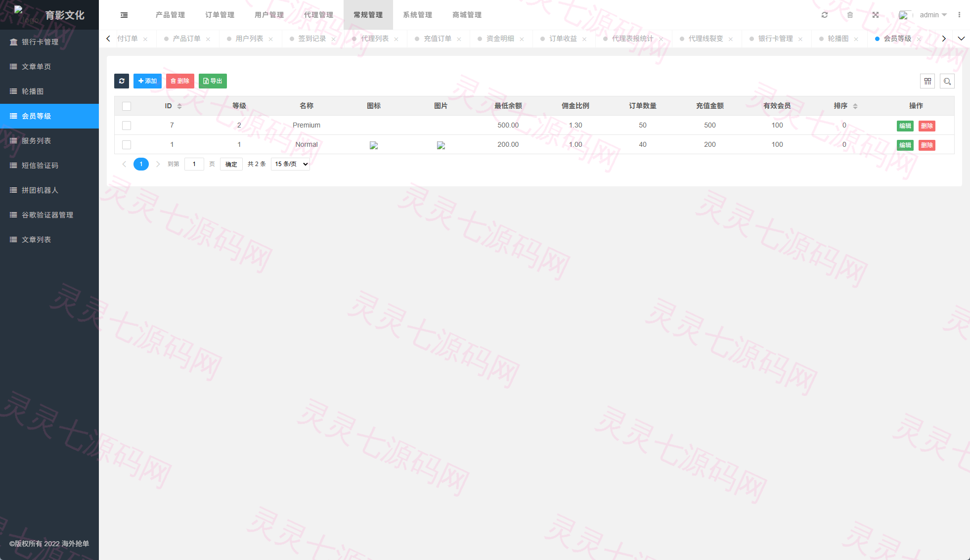Open the admin user dropdown
The width and height of the screenshot is (970, 560).
point(933,15)
